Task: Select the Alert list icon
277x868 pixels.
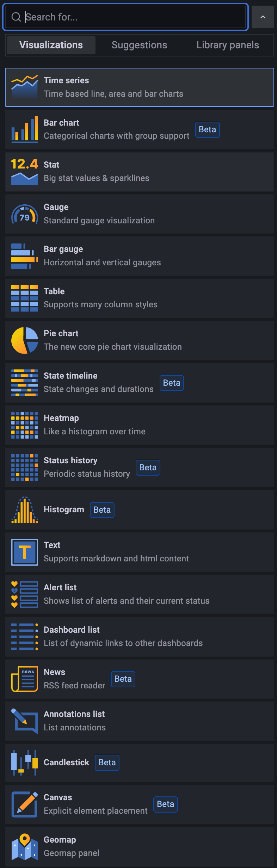Action: (25, 595)
